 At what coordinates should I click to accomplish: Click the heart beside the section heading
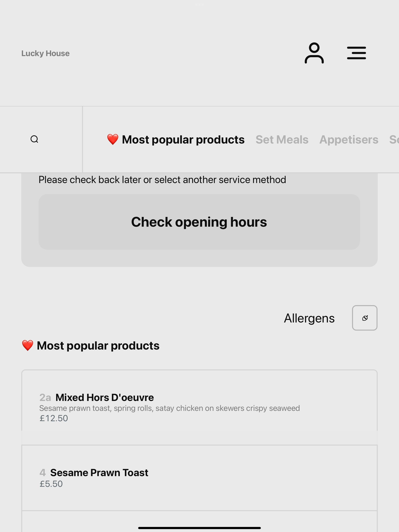pyautogui.click(x=27, y=345)
